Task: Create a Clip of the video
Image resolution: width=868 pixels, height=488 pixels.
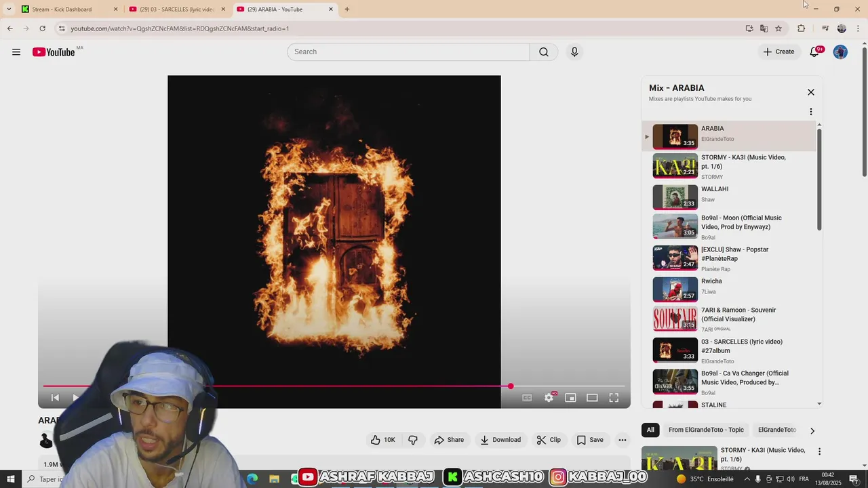Action: (549, 440)
